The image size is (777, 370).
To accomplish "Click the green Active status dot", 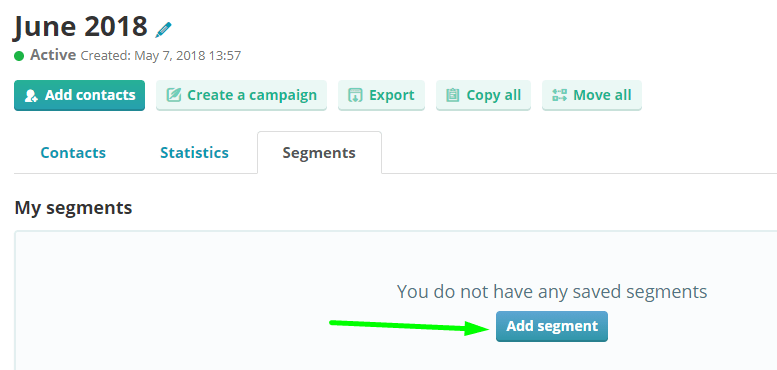I will (x=19, y=55).
